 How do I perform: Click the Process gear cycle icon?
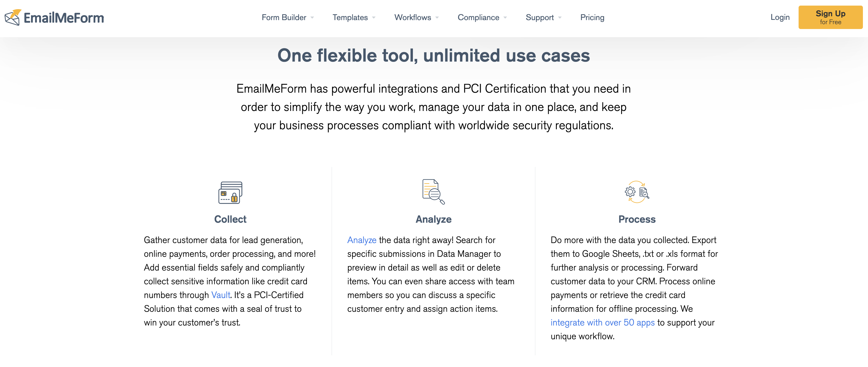point(637,192)
